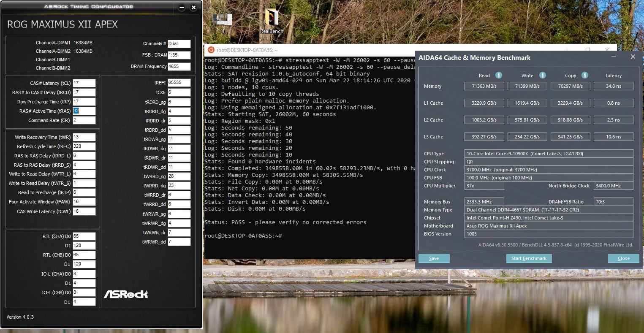
Task: Select the desktop icon labeled 4
Action: point(223,23)
